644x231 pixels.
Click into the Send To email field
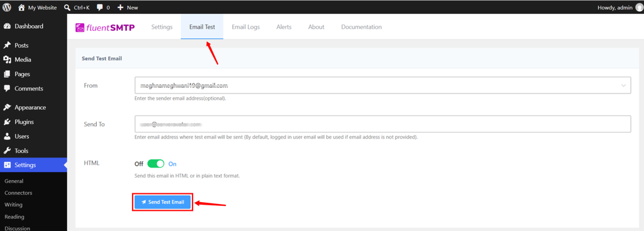(382, 124)
